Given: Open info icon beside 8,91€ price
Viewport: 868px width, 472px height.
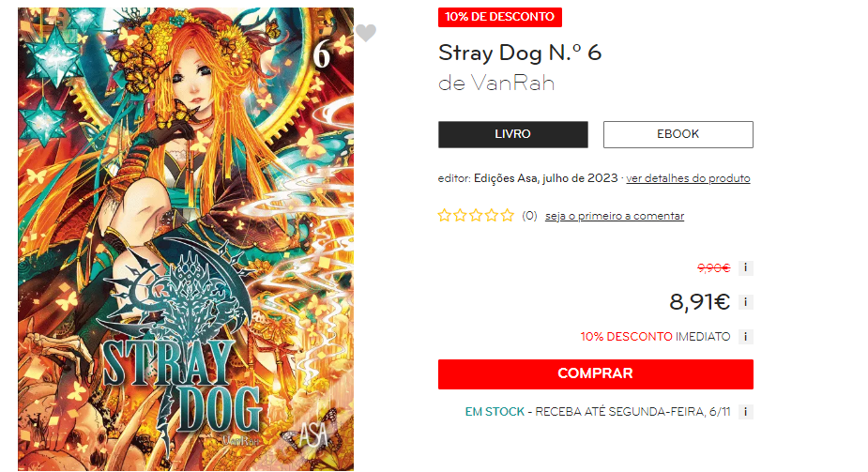Looking at the screenshot, I should tap(746, 302).
